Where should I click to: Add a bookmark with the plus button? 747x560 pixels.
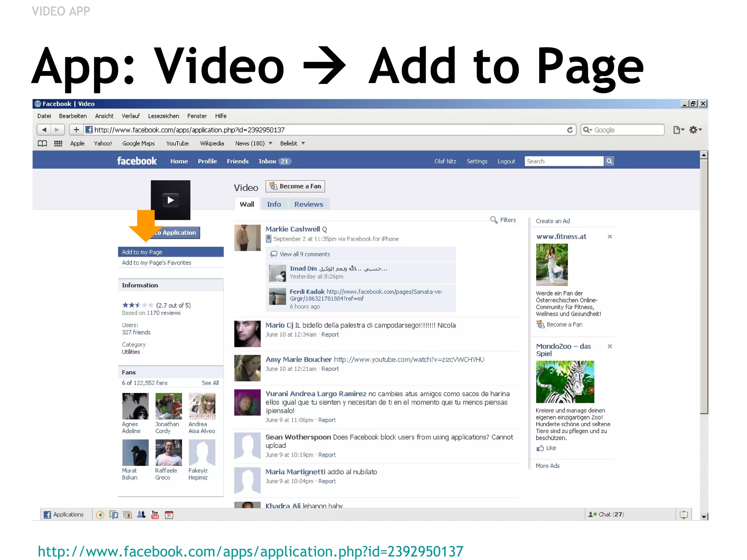click(x=76, y=130)
